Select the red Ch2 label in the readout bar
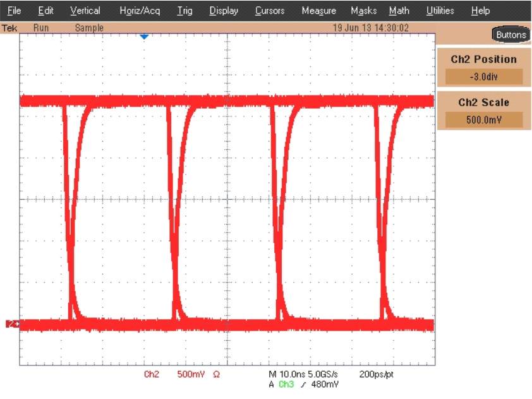532x399 pixels. click(x=152, y=374)
